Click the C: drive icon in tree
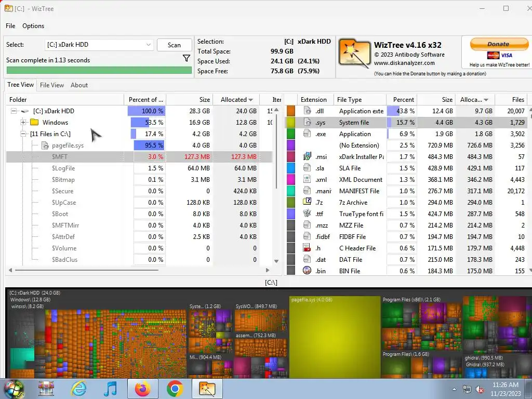 pos(25,111)
